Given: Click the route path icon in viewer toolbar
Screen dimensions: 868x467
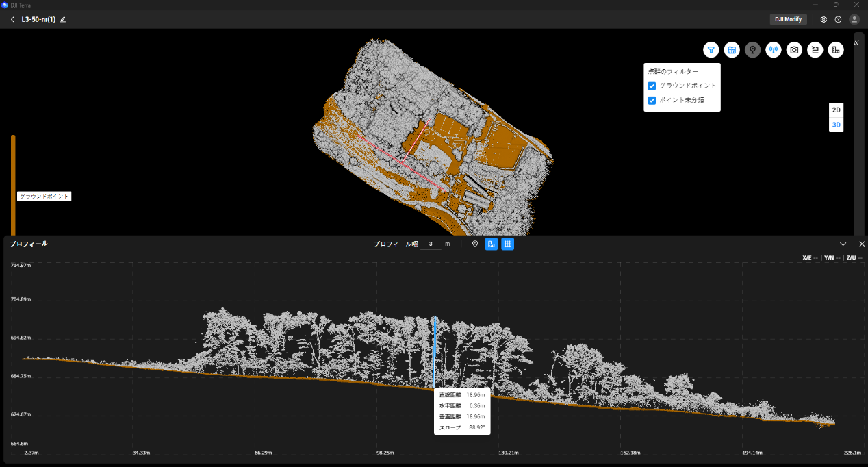Looking at the screenshot, I should [x=815, y=50].
